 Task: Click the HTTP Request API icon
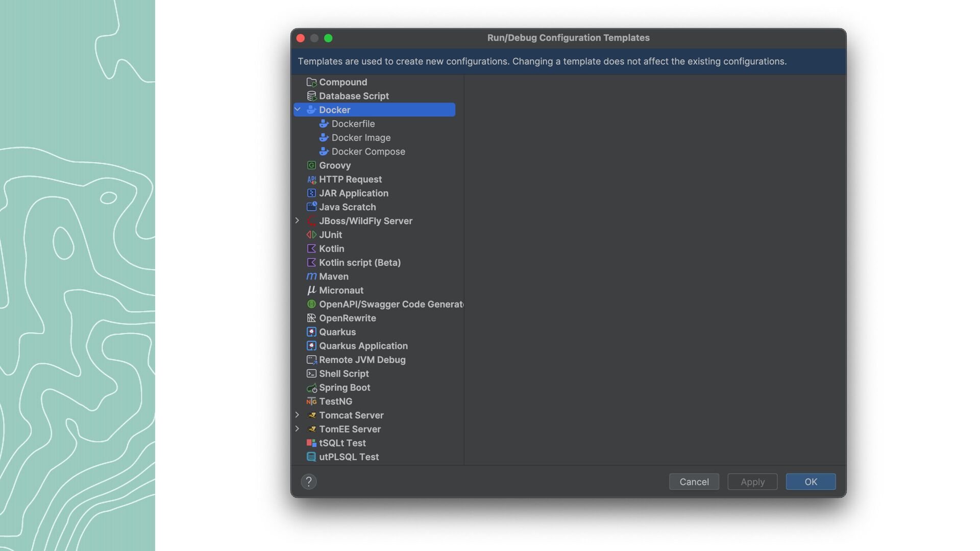pos(311,180)
